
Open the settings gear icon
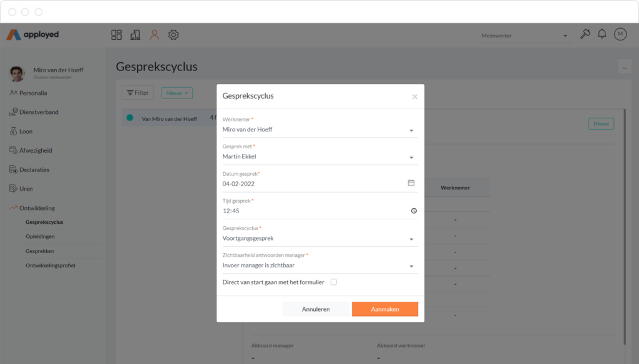click(173, 35)
